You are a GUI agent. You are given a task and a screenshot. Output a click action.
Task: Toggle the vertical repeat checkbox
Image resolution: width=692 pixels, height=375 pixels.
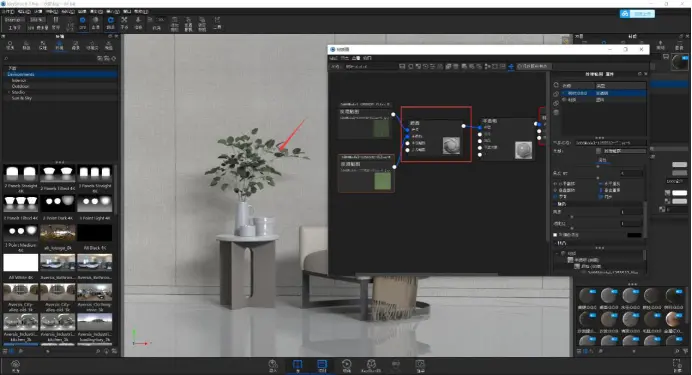click(x=600, y=190)
